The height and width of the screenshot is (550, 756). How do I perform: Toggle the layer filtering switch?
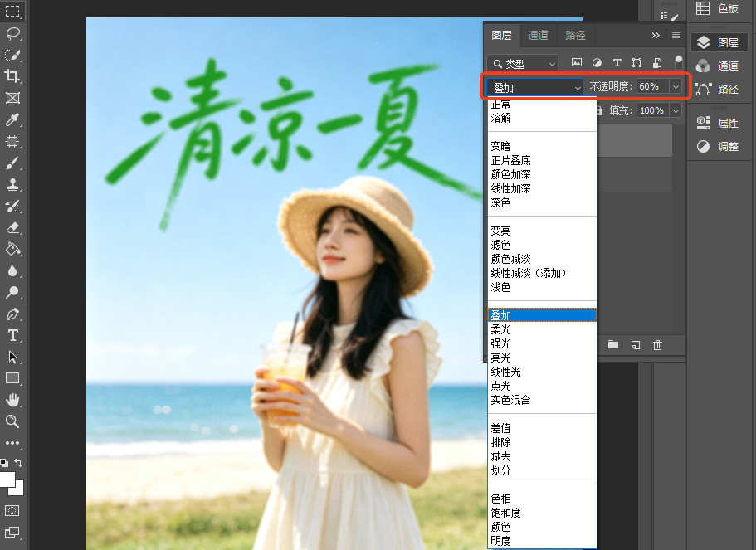click(x=678, y=62)
